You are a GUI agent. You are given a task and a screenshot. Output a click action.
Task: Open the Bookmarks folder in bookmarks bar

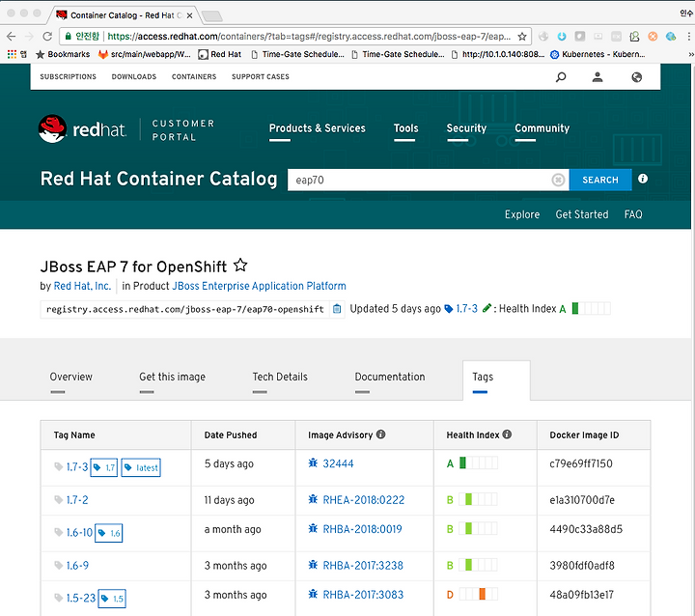click(x=63, y=54)
